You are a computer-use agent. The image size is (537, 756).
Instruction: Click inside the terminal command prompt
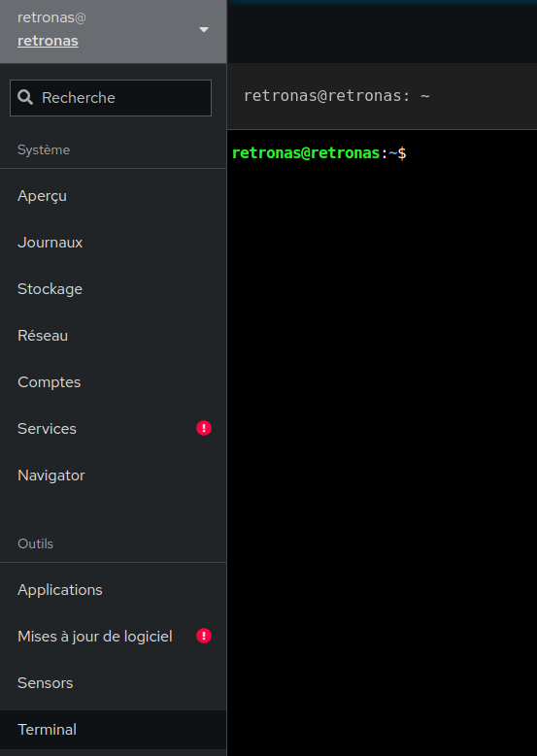382,434
